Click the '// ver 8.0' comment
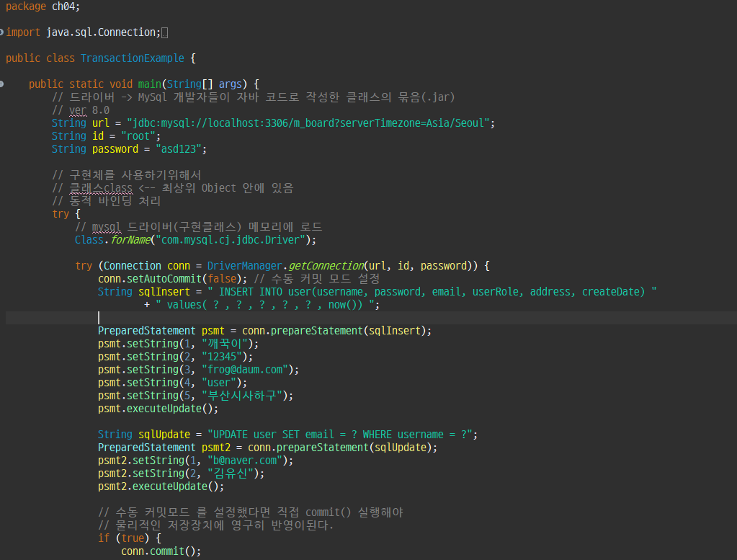The height and width of the screenshot is (560, 737). coord(81,110)
